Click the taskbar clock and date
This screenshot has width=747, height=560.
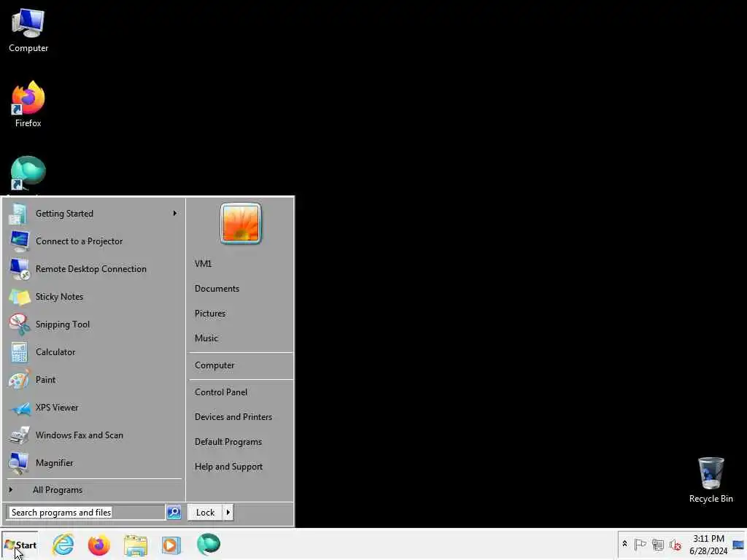[708, 544]
